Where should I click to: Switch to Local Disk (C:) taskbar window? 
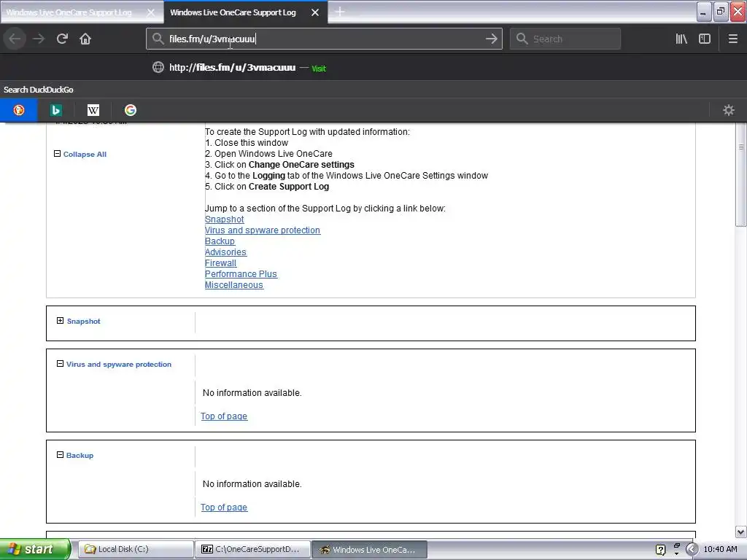(136, 549)
